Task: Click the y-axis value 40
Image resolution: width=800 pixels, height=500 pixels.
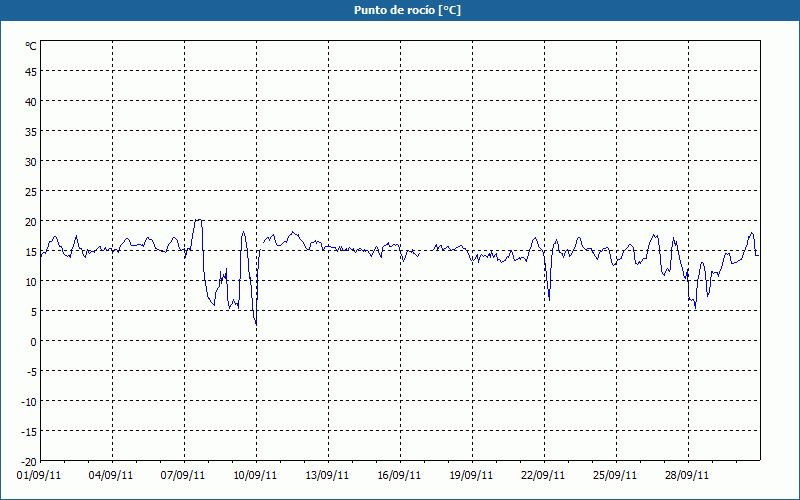Action: tap(31, 102)
